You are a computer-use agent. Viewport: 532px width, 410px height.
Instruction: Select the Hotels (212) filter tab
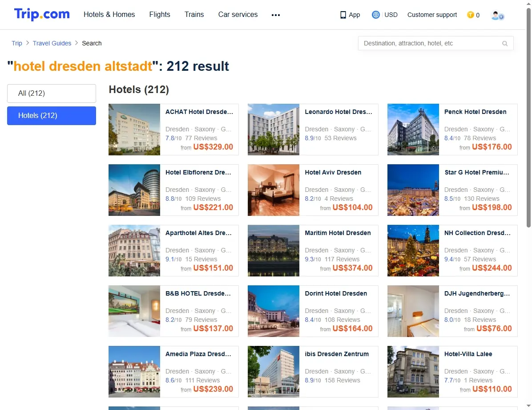[x=52, y=116]
